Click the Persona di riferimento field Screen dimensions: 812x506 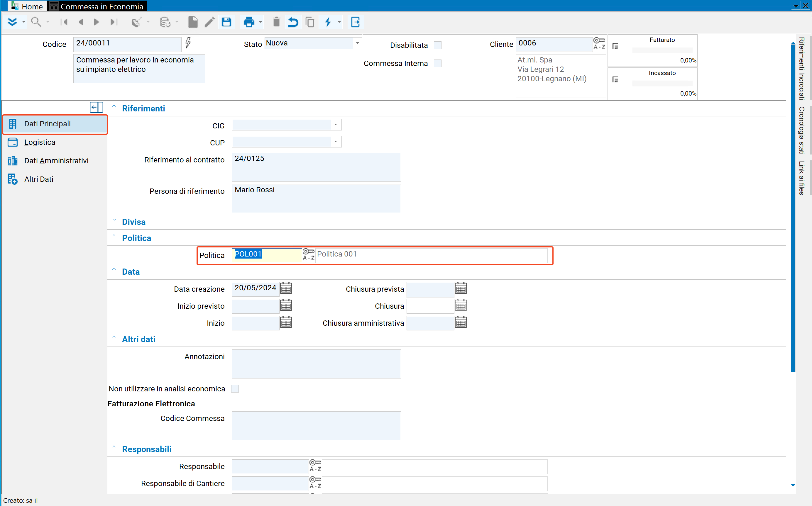[316, 199]
